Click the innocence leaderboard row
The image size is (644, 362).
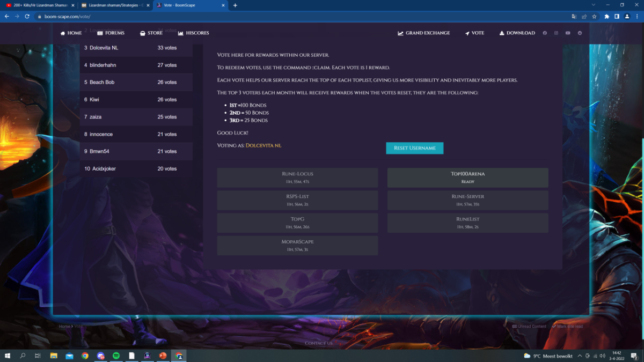coord(136,134)
